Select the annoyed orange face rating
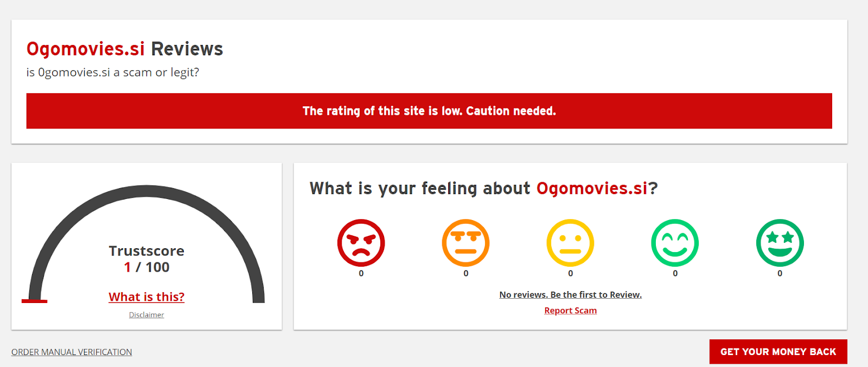Image resolution: width=868 pixels, height=367 pixels. 465,243
